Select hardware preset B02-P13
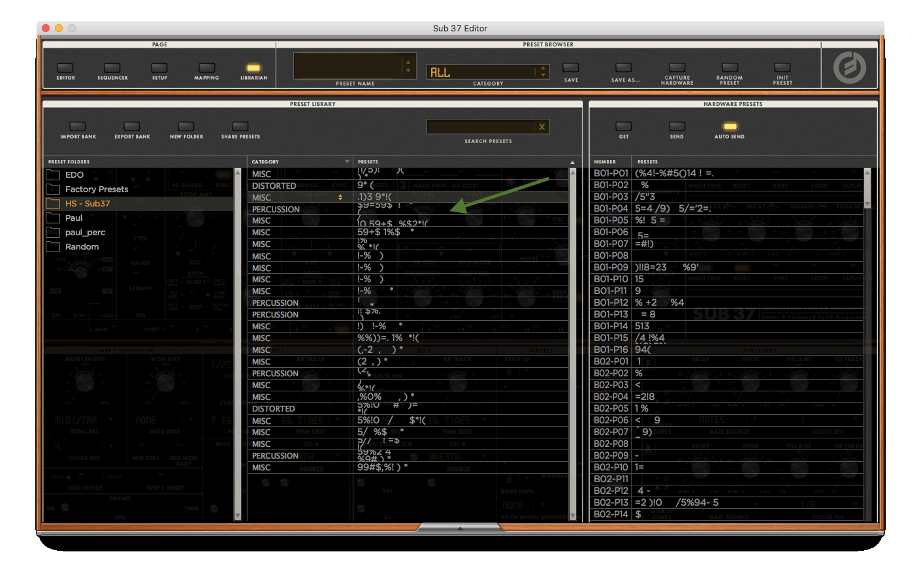 [x=726, y=502]
